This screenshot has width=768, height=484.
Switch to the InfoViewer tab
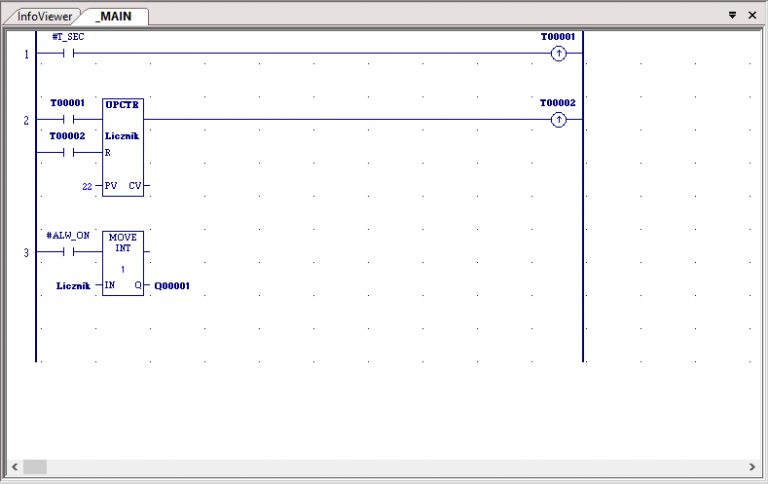(45, 17)
